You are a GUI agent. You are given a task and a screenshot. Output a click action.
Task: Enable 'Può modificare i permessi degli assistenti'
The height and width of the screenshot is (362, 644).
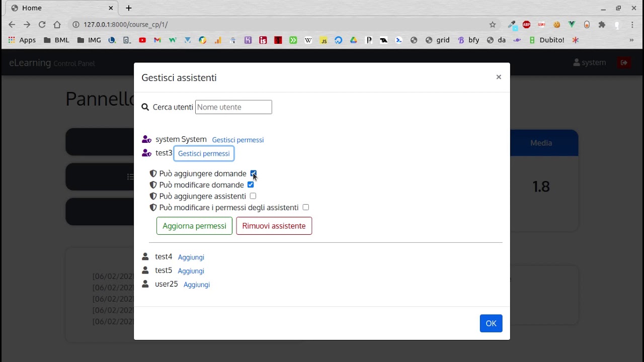click(306, 207)
